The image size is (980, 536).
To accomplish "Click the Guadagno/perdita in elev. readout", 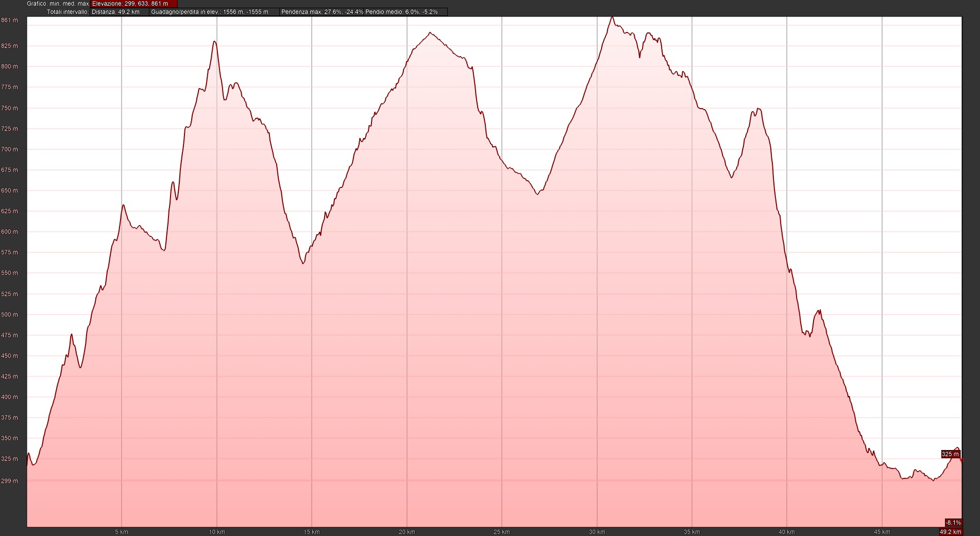I will click(214, 12).
